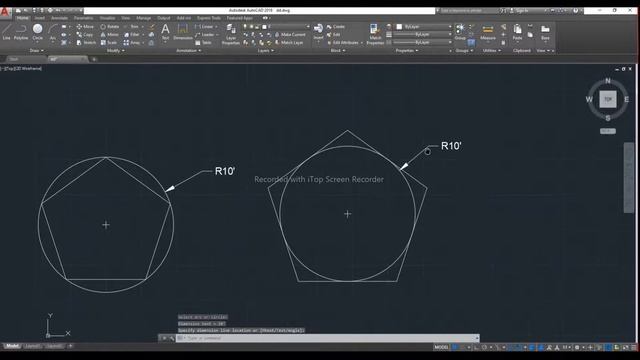Click the Fillet tool
Image resolution: width=640 pixels, height=360 pixels.
pos(131,35)
